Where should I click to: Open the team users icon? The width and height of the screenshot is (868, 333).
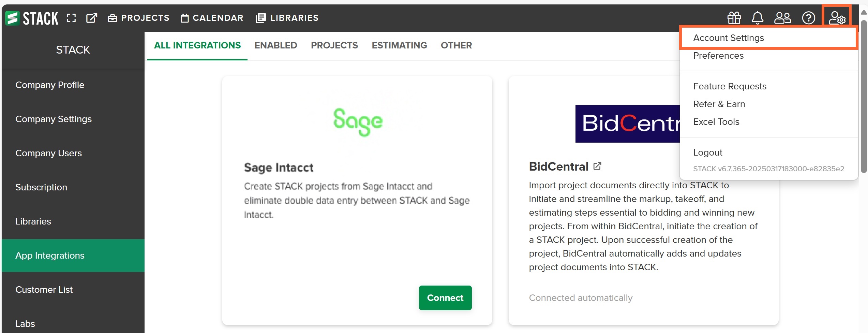tap(782, 18)
